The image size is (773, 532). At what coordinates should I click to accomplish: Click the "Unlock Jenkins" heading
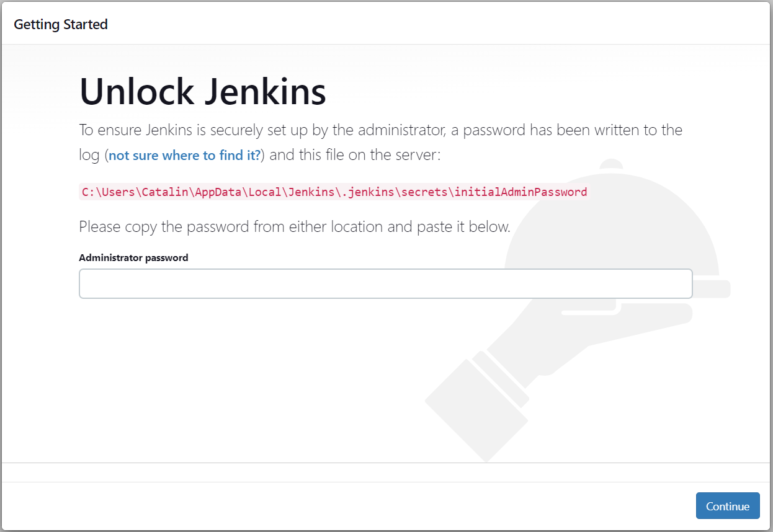(x=203, y=92)
